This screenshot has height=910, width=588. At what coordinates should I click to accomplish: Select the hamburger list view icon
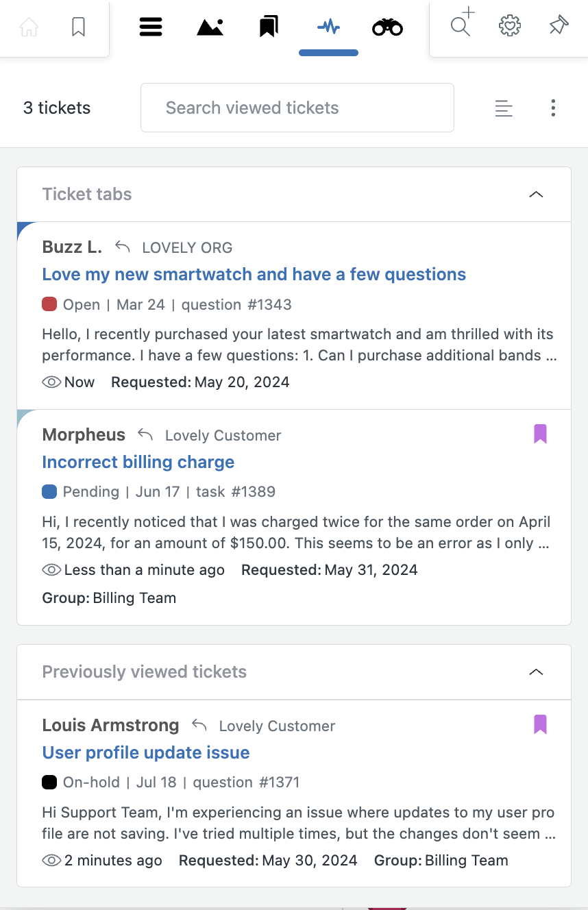(x=150, y=27)
